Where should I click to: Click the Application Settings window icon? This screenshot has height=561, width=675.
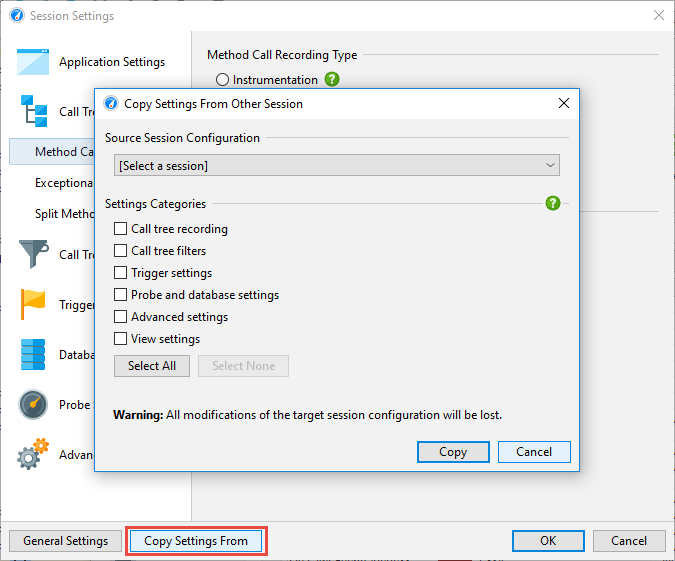(x=33, y=62)
